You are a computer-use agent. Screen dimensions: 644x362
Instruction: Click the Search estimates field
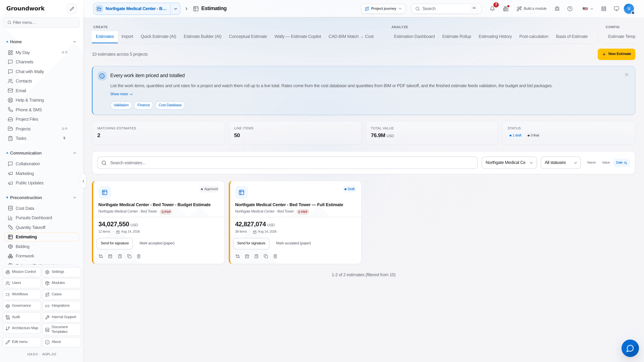coord(287,163)
